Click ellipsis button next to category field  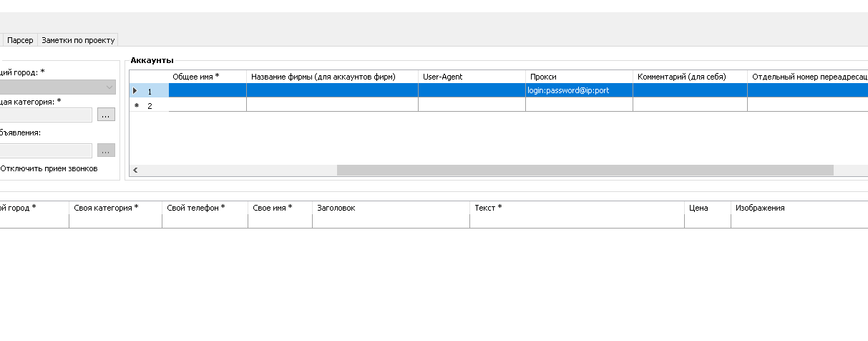coord(106,115)
